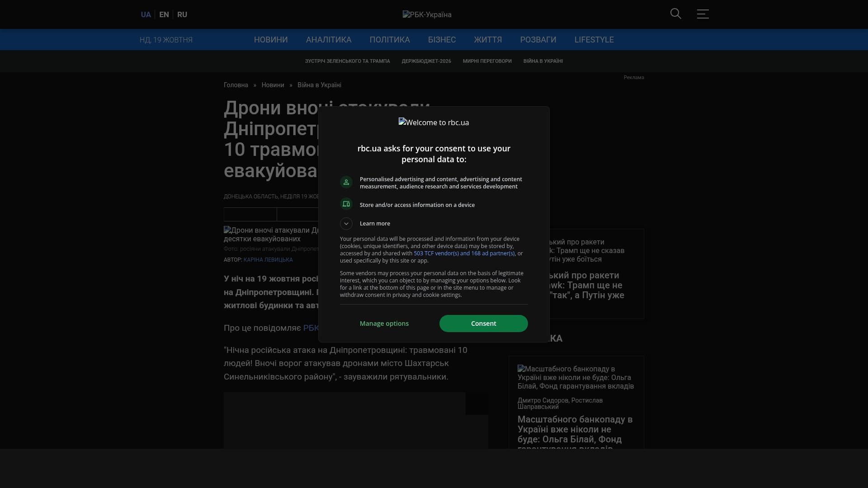Expand the Learn more chevron
The height and width of the screenshot is (488, 868).
[346, 224]
